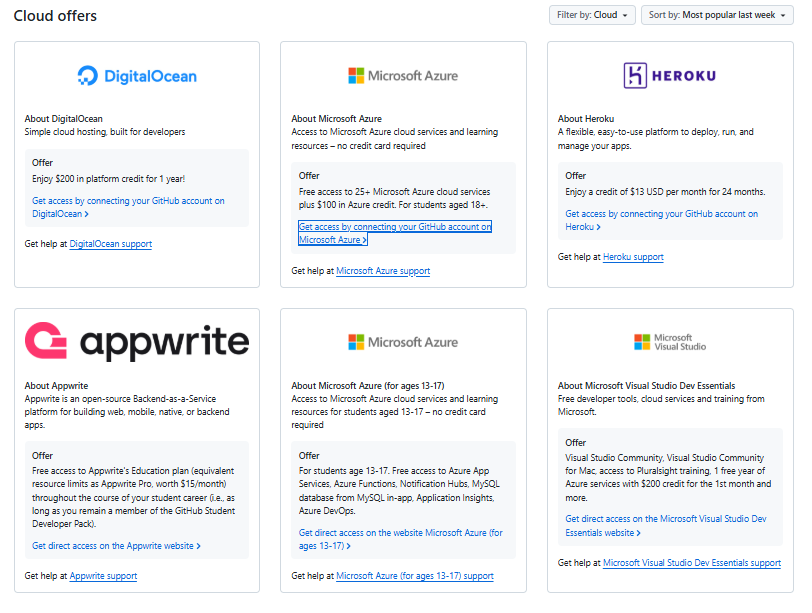Image resolution: width=812 pixels, height=613 pixels.
Task: Click the Heroku logo
Action: 670,76
